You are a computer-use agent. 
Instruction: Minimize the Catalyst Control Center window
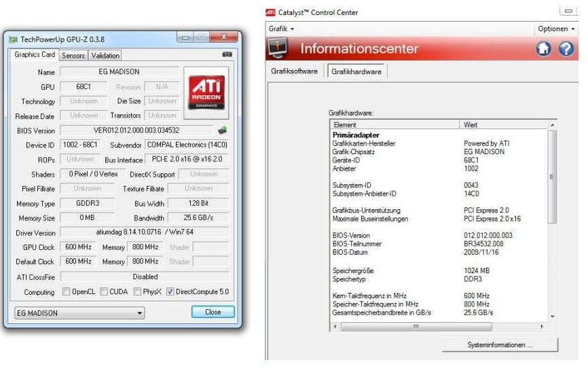point(568,12)
